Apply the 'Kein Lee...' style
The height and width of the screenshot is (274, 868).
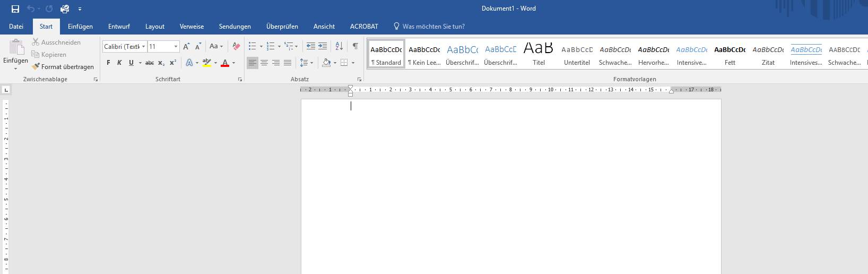(424, 54)
